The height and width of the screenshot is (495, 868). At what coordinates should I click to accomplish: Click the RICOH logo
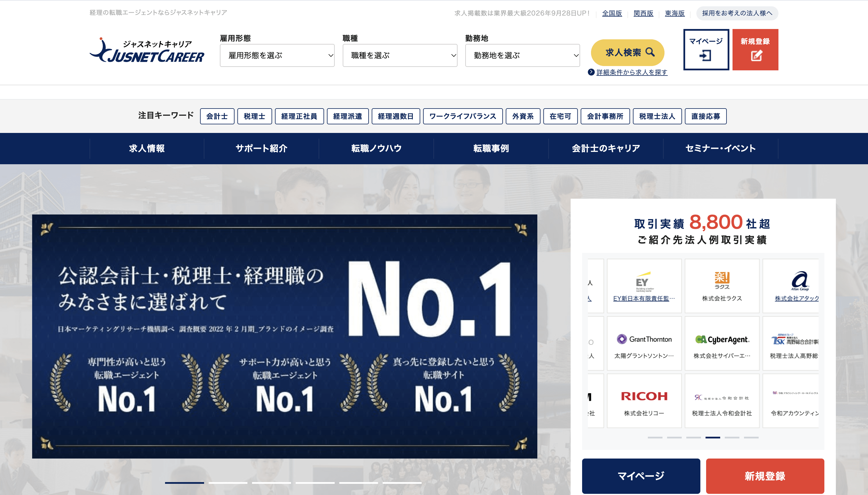click(644, 396)
